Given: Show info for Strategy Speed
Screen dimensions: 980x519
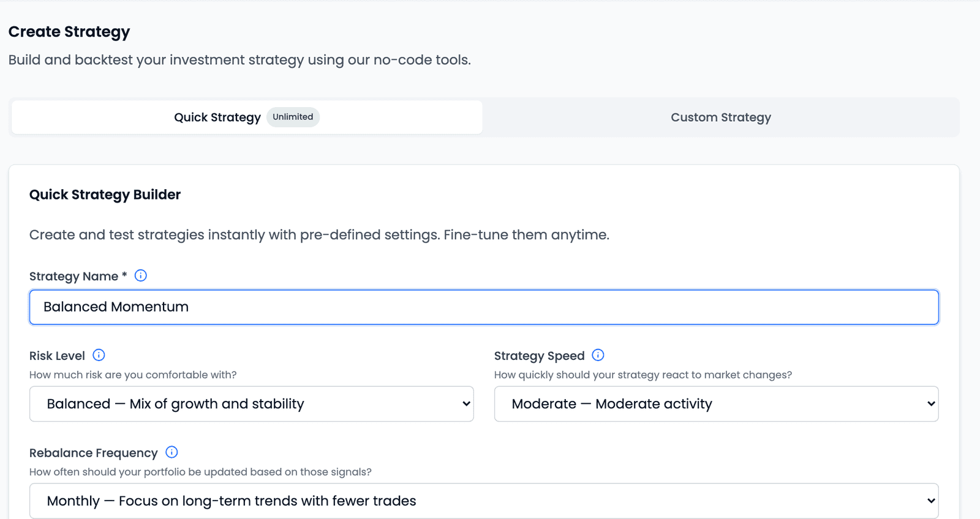Looking at the screenshot, I should (598, 355).
